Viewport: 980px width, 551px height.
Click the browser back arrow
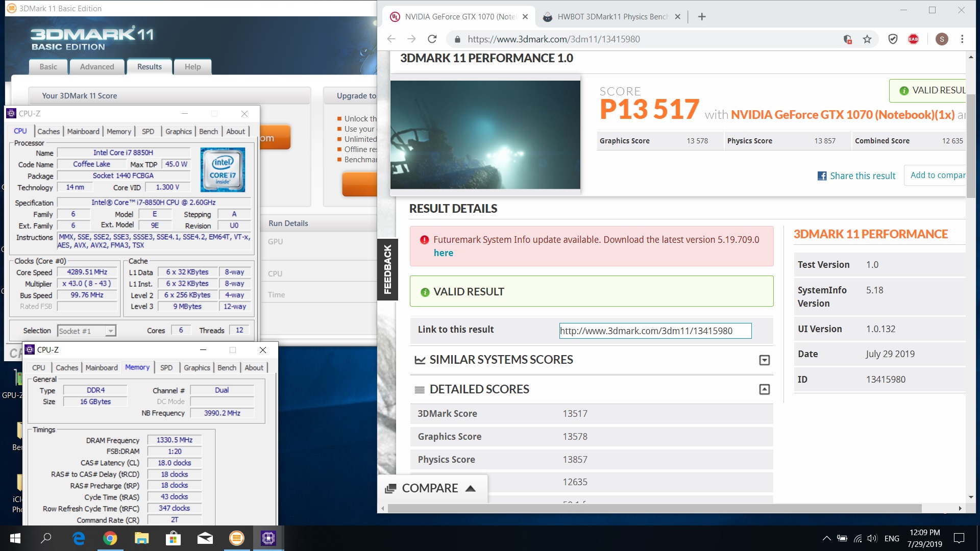(391, 39)
